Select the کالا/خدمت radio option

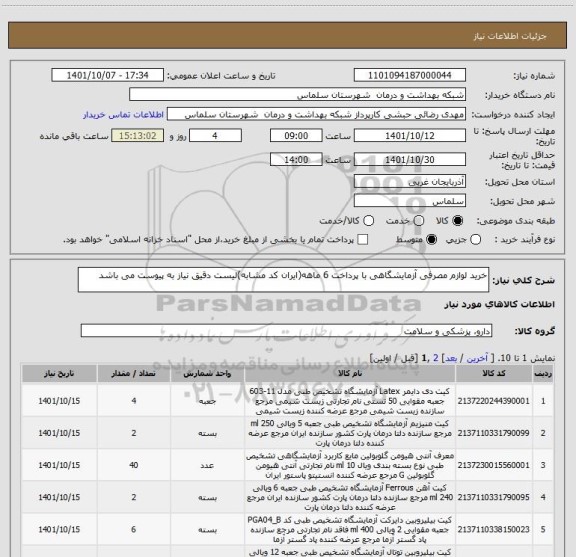[x=368, y=220]
